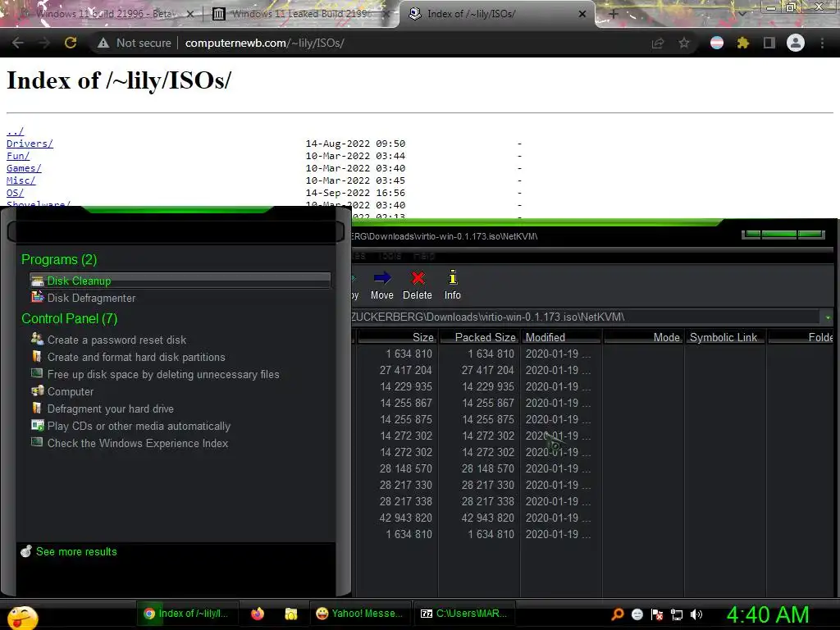840x630 pixels.
Task: Open the Games/ directory link
Action: (x=24, y=168)
